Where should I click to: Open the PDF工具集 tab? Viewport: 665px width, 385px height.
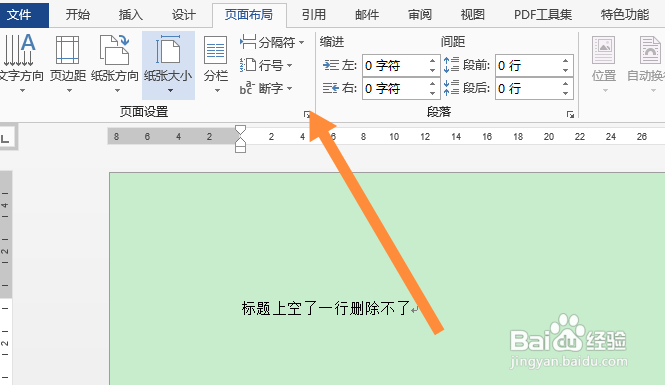pos(543,15)
